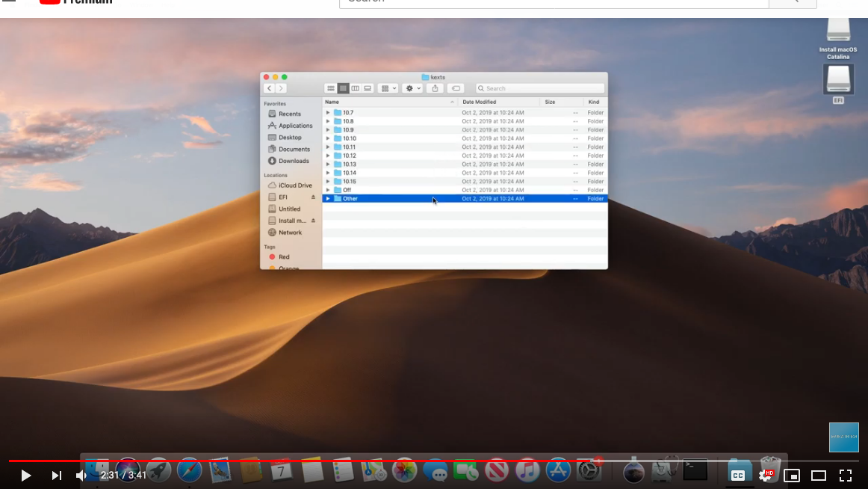Skip to the next YouTube video

[57, 475]
